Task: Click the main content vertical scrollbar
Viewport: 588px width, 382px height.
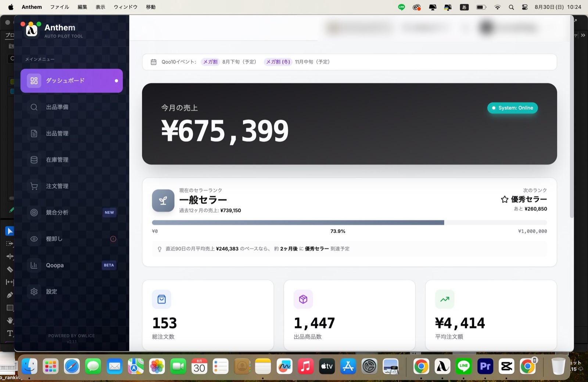Action: point(571,118)
